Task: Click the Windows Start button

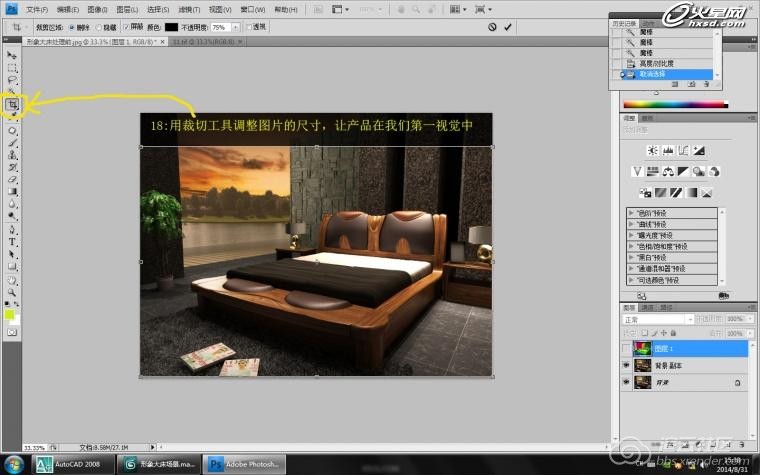Action: 14,464
